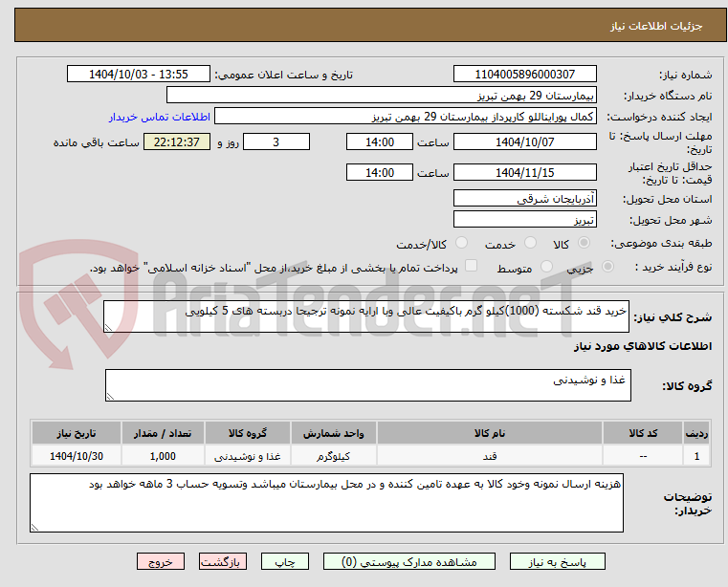Select the خدمت radio button
The image size is (728, 587).
(x=530, y=243)
